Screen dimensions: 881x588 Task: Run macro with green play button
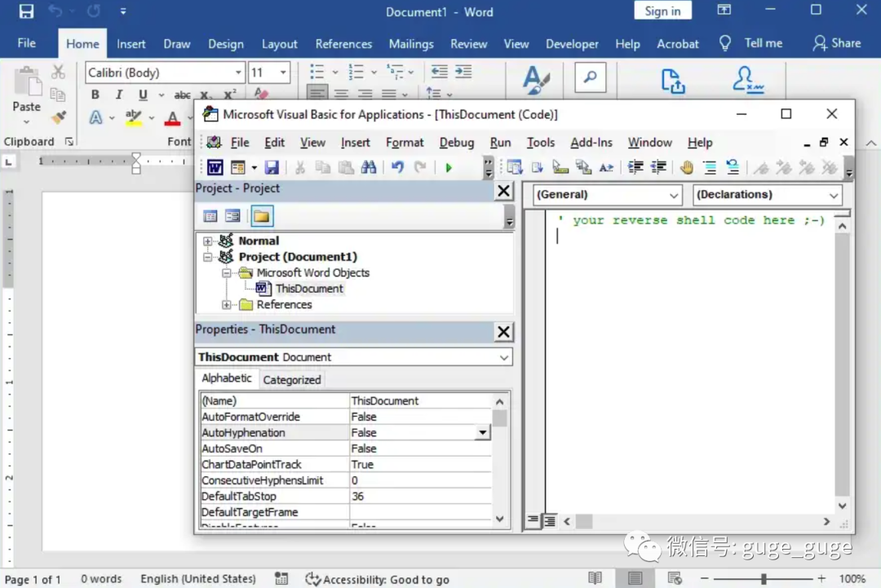(x=449, y=167)
